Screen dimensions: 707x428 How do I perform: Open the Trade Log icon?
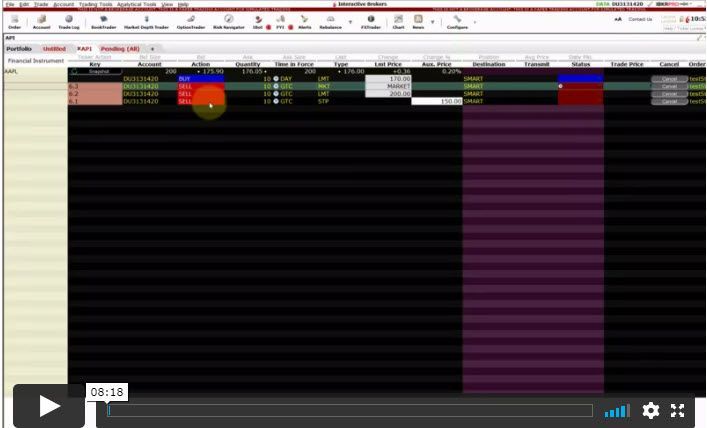click(69, 21)
